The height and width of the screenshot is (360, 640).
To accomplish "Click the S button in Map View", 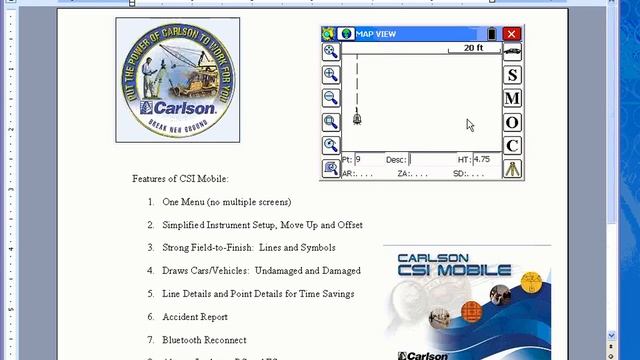I will [x=513, y=75].
